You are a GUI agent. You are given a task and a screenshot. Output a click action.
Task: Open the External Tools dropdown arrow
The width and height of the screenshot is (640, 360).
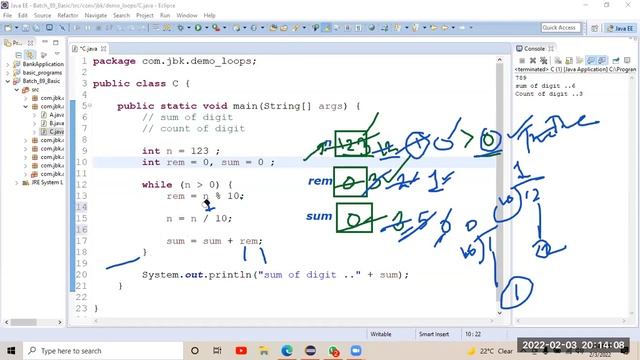point(224,28)
